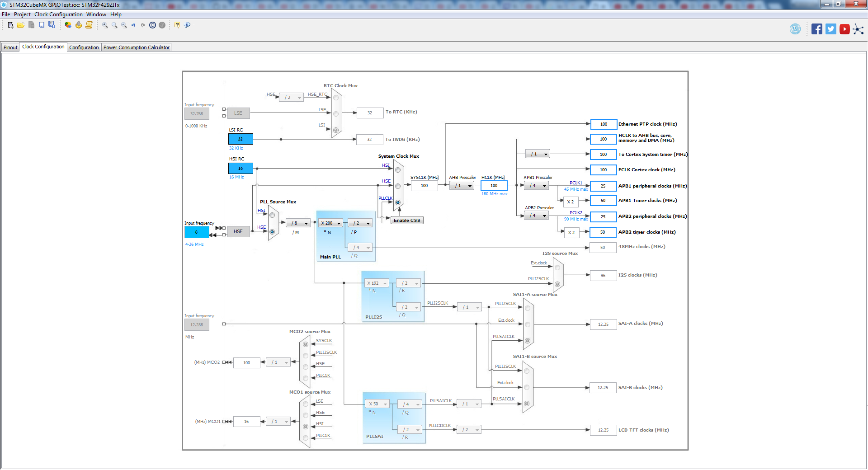Image resolution: width=868 pixels, height=470 pixels.
Task: Click the reset clock configuration circular icon
Action: (152, 25)
